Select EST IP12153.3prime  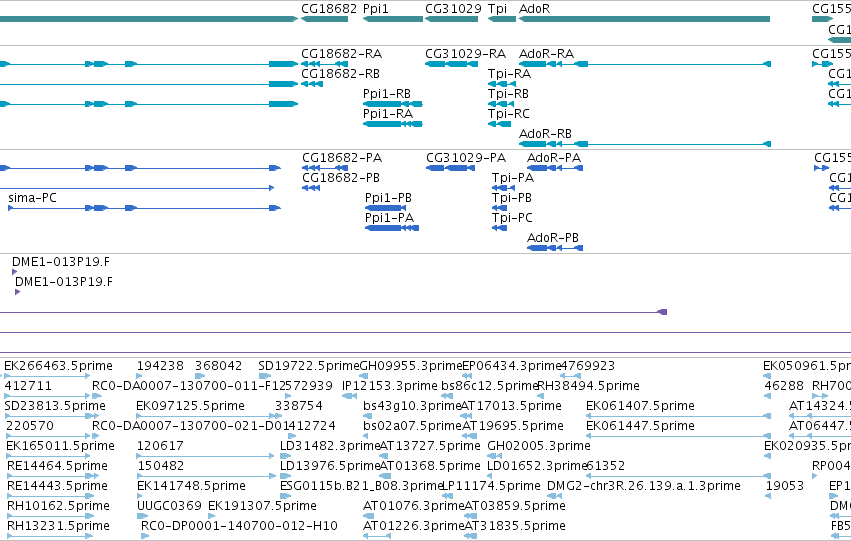point(349,396)
